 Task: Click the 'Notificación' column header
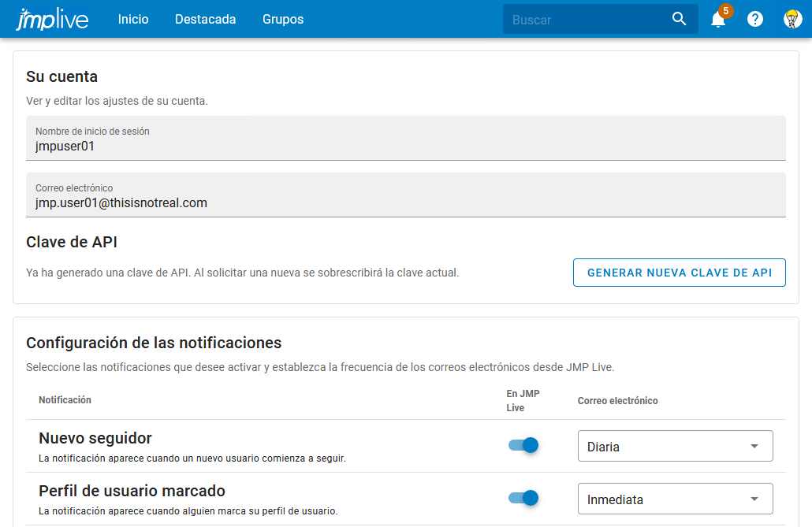click(x=65, y=399)
